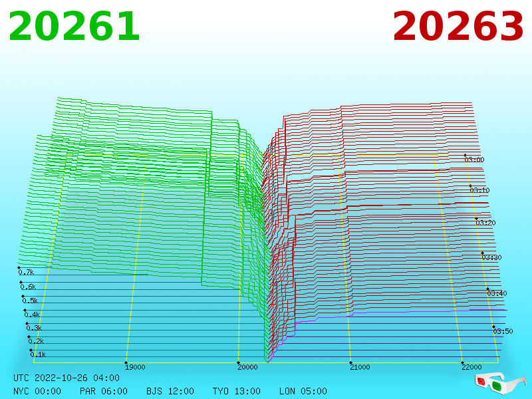Click the red ask price 20263
This screenshot has width=532, height=399.
458,27
